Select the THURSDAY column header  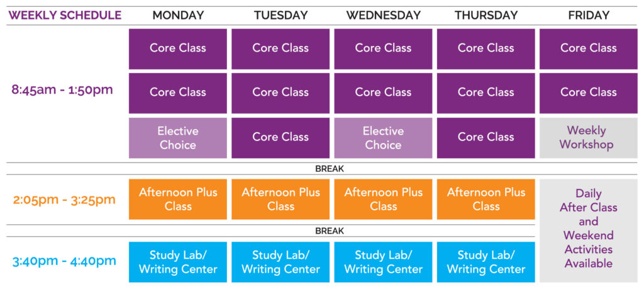coord(486,15)
